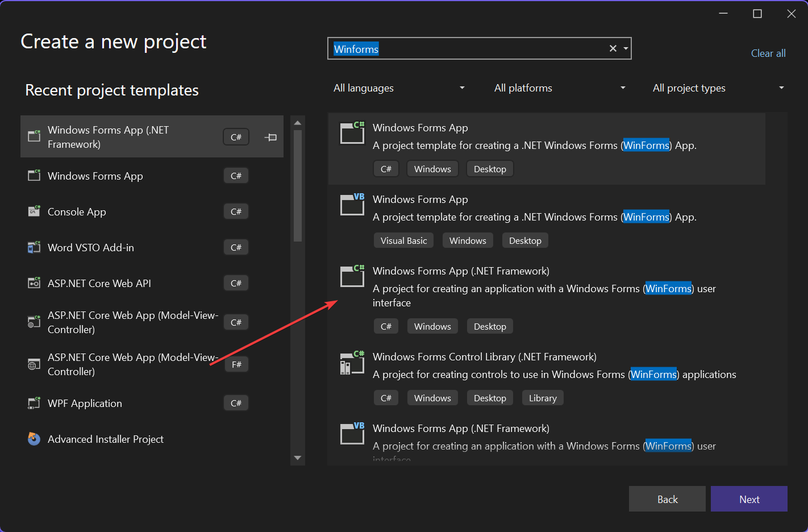Click the Windows tag under Windows Forms Control Library
The image size is (808, 532).
pos(432,398)
